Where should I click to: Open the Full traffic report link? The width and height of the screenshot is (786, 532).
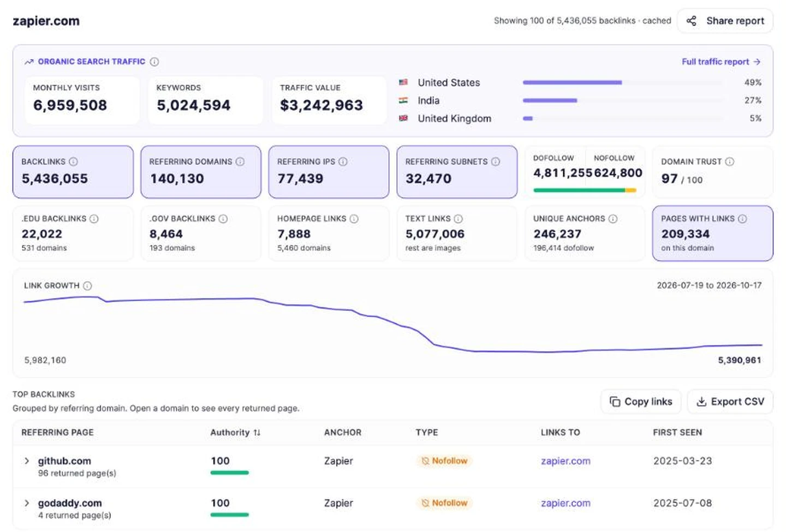pyautogui.click(x=721, y=62)
